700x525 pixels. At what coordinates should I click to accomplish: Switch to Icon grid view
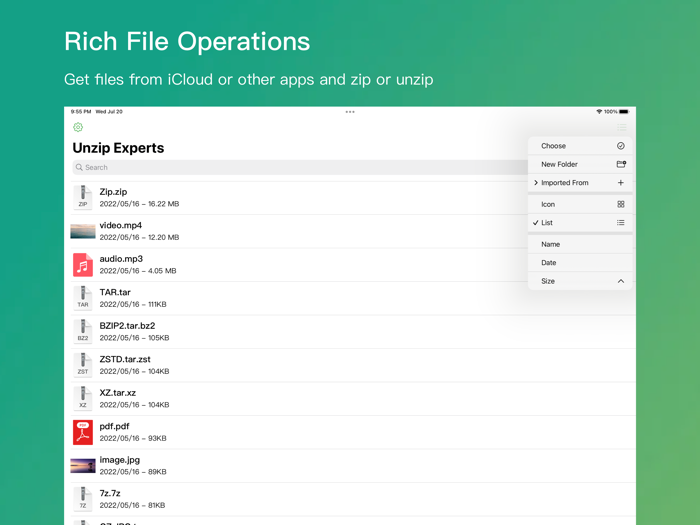coord(580,204)
